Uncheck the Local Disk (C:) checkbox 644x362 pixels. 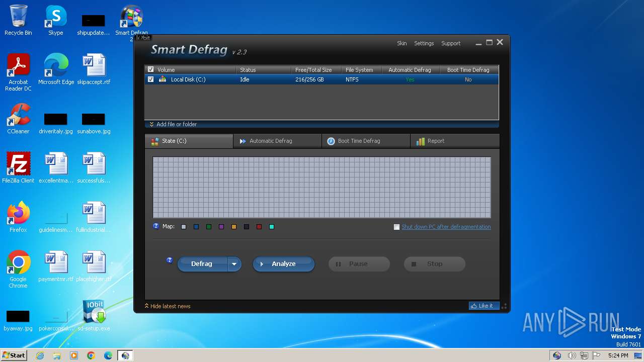click(150, 79)
